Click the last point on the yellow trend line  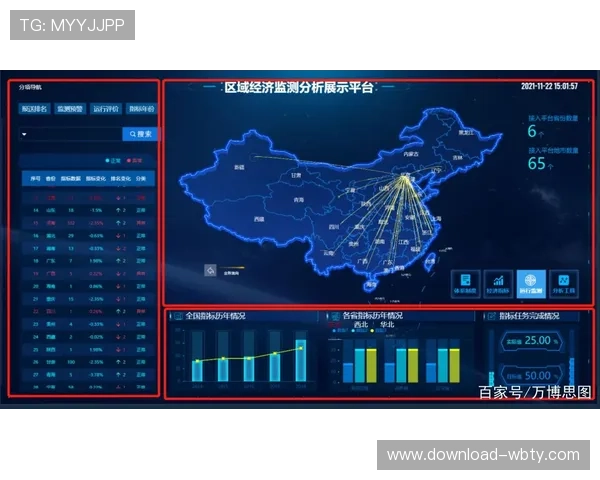click(301, 348)
